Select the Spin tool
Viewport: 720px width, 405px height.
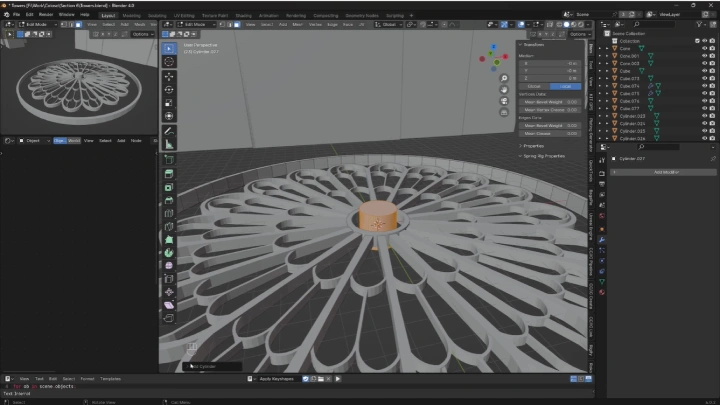coord(169,253)
